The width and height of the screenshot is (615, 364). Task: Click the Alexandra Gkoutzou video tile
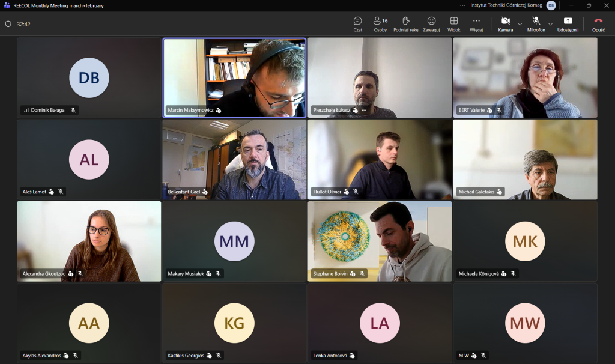89,240
